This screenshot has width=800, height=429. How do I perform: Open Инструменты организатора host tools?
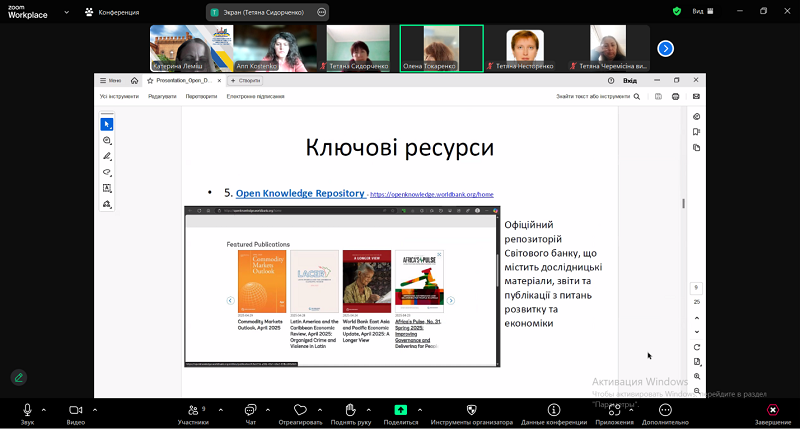[472, 411]
